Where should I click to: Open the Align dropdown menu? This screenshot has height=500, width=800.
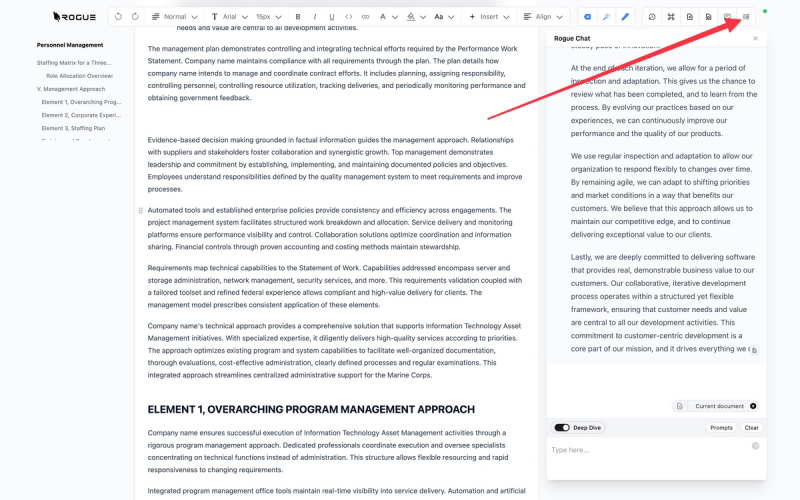(543, 17)
